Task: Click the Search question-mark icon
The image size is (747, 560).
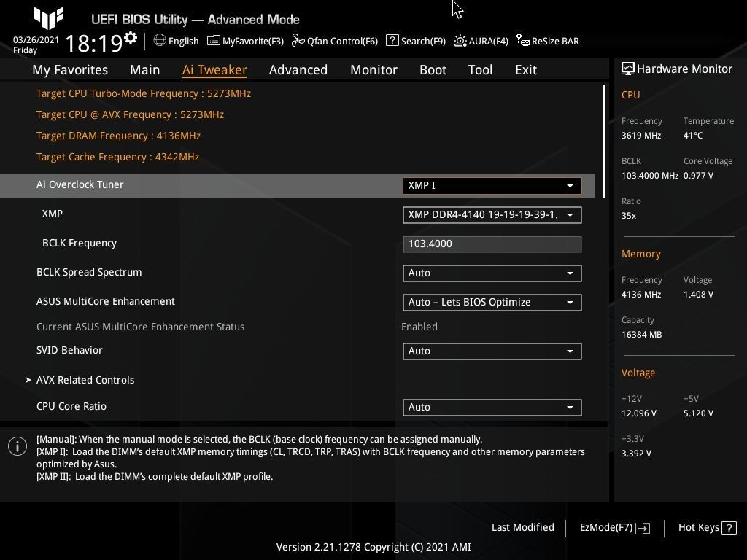Action: click(392, 41)
